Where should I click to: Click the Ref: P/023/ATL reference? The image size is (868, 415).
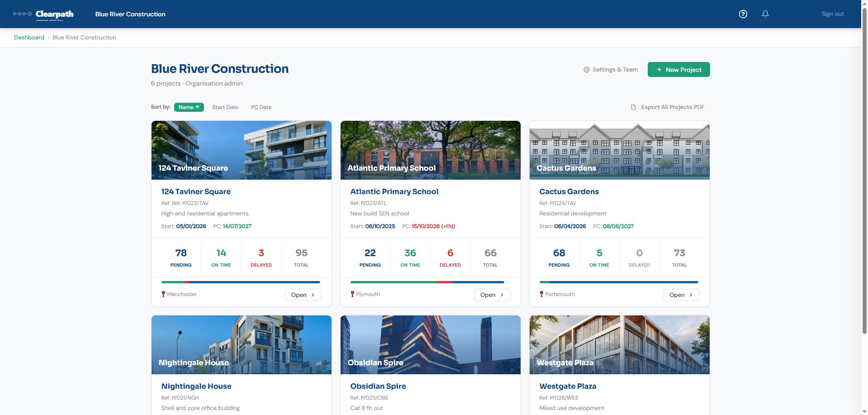368,203
